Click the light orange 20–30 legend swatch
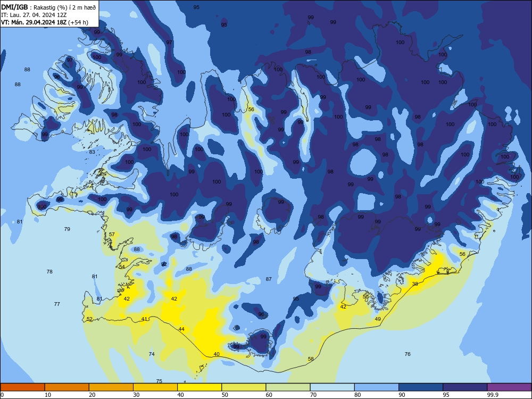This screenshot has height=399, width=532. (111, 387)
